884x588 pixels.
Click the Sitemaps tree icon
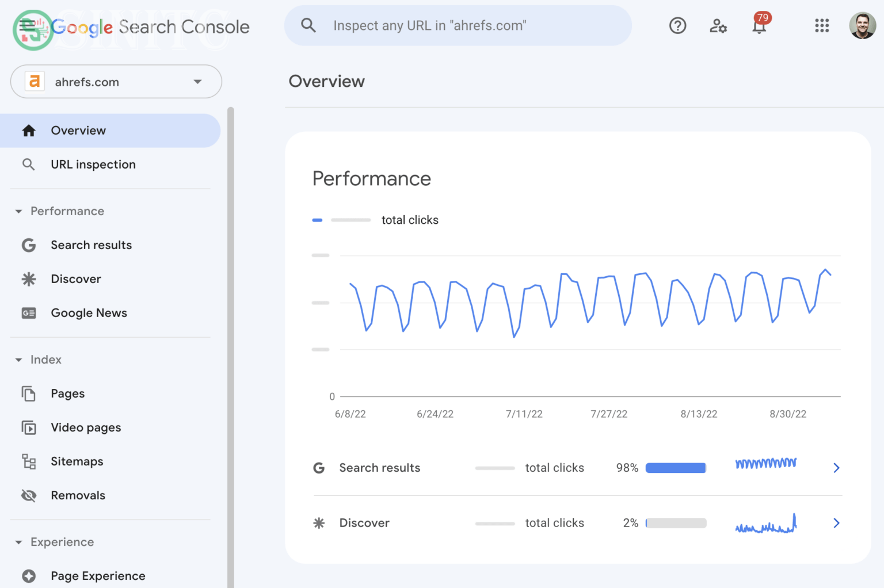(x=29, y=461)
